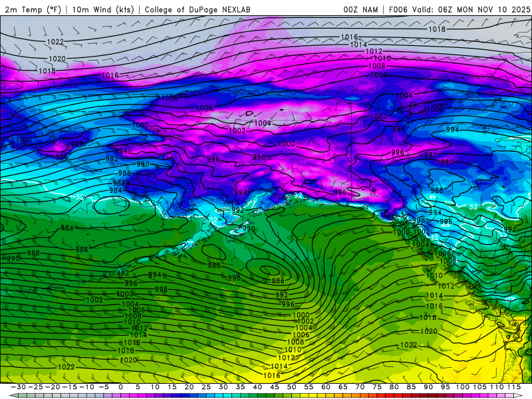Click the '85' value on the temperature scale
Image resolution: width=532 pixels, height=399 pixels.
(411, 387)
